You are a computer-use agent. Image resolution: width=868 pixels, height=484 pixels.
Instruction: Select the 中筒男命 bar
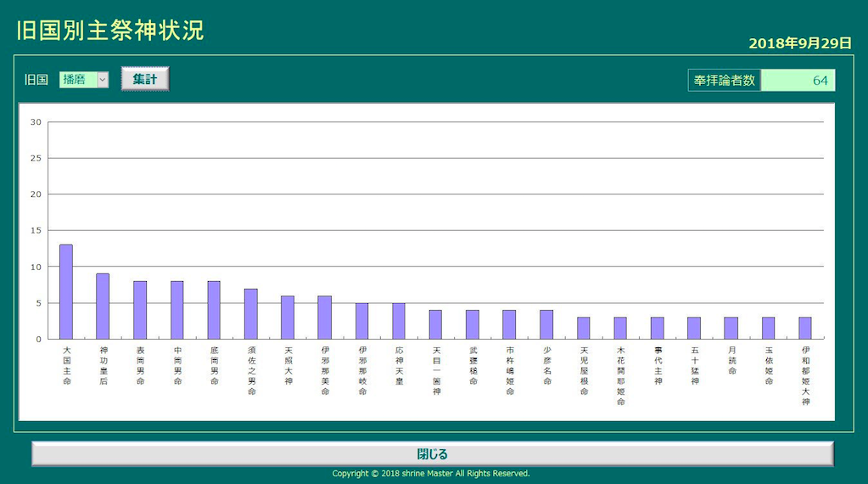pyautogui.click(x=177, y=310)
